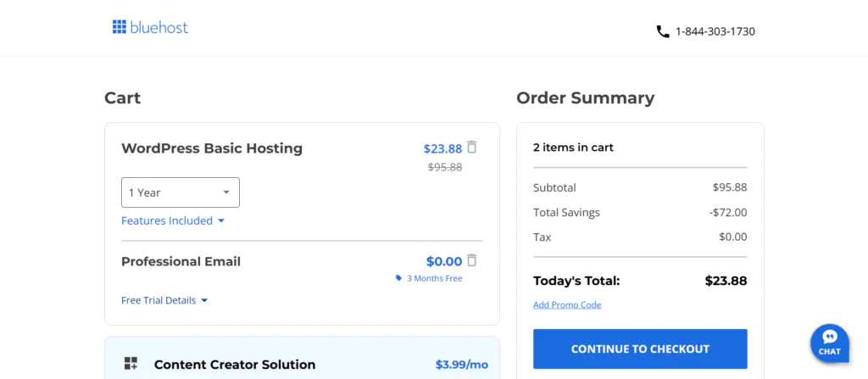Click the Today's Total label
Image resolution: width=868 pixels, height=379 pixels.
pyautogui.click(x=576, y=281)
